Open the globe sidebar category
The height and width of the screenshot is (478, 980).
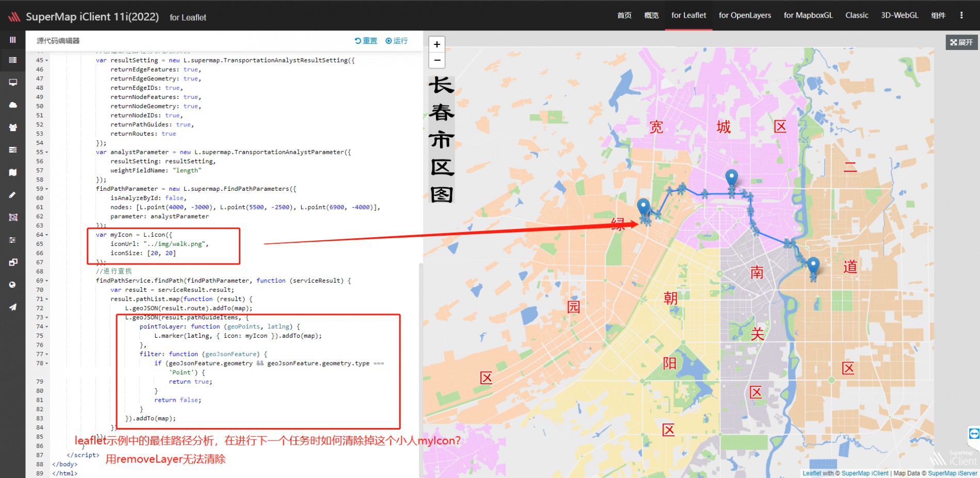click(13, 285)
